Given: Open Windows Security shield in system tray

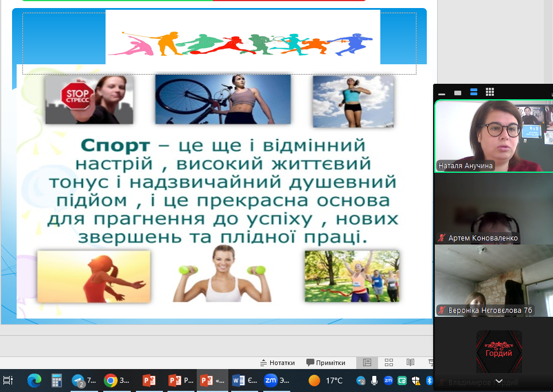Looking at the screenshot, I should [x=416, y=381].
